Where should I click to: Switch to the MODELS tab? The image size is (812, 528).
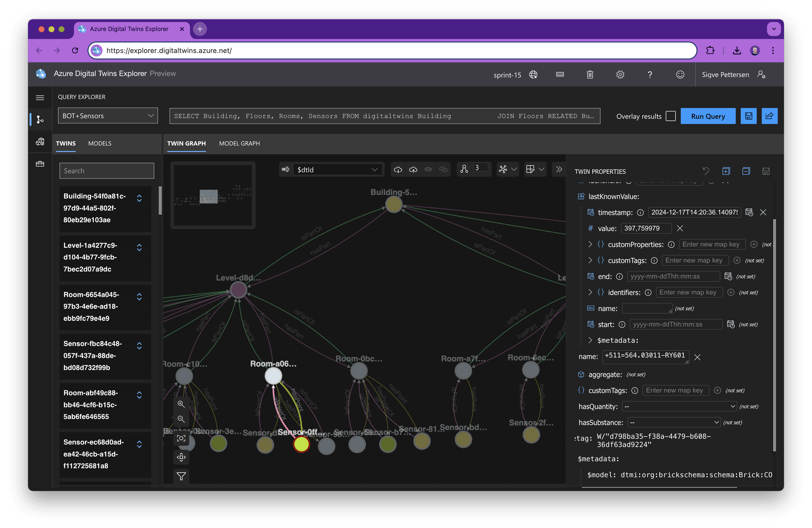coord(99,143)
